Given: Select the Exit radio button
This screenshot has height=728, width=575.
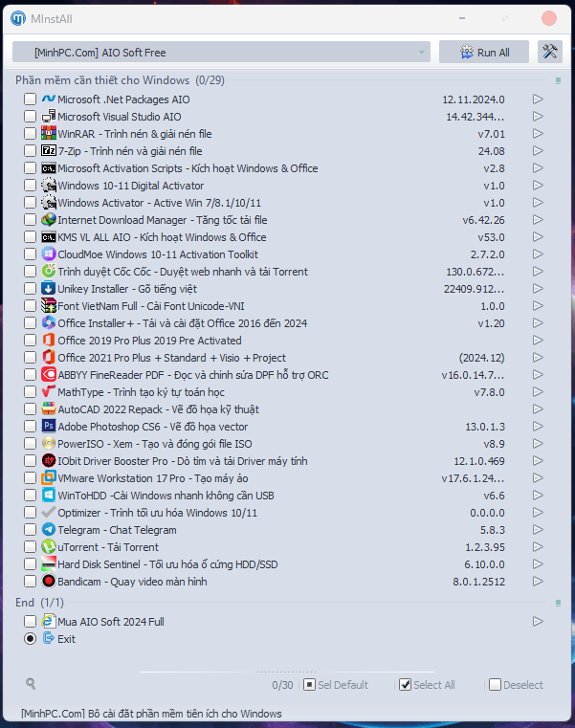Looking at the screenshot, I should (31, 639).
